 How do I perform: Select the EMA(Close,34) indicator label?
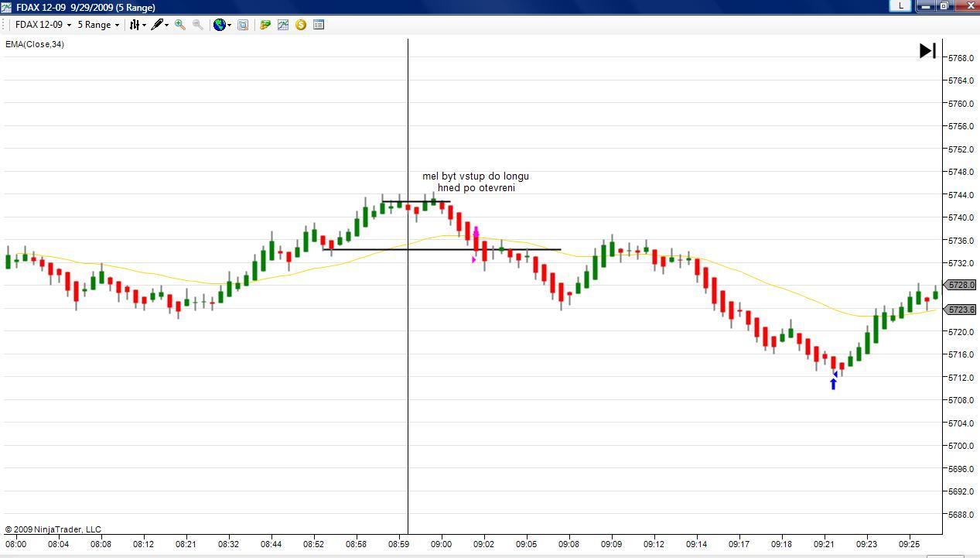click(35, 44)
